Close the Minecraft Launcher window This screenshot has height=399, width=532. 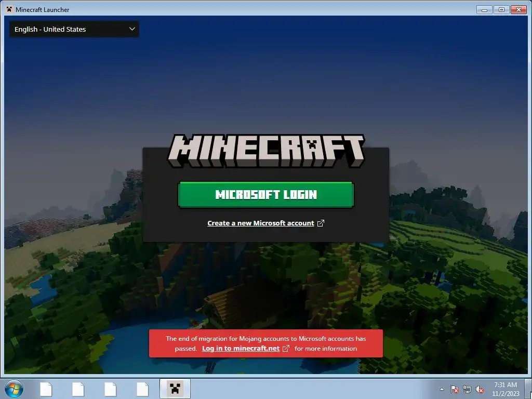pos(518,9)
